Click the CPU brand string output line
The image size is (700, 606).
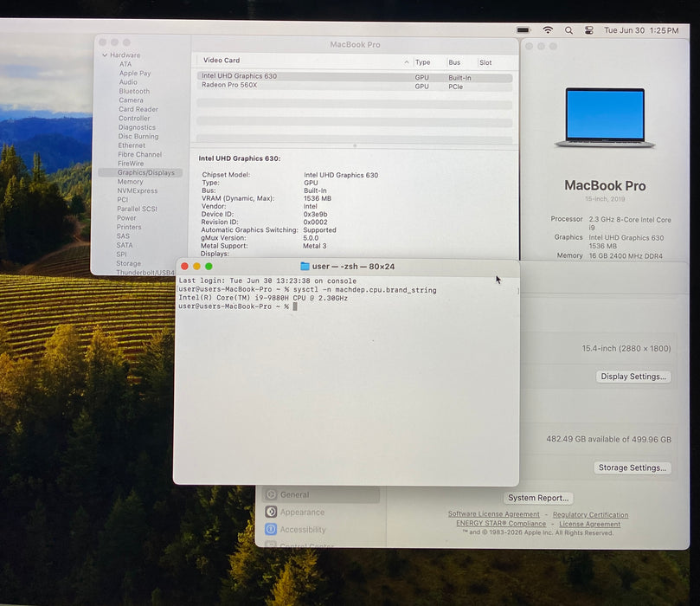tap(263, 298)
